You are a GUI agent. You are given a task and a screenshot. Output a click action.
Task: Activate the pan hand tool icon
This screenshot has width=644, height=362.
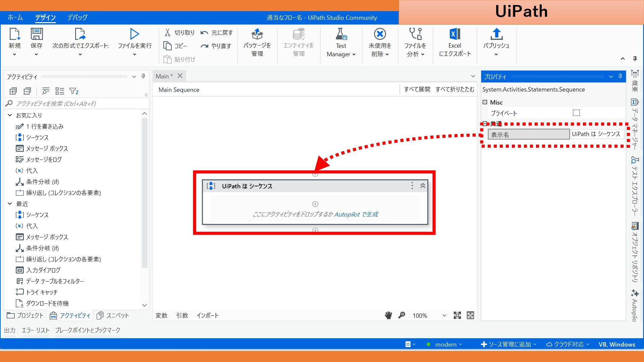pos(388,315)
